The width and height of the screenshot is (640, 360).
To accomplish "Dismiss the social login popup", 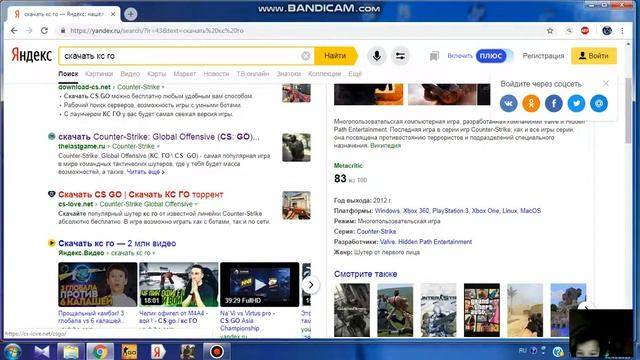I will (606, 83).
